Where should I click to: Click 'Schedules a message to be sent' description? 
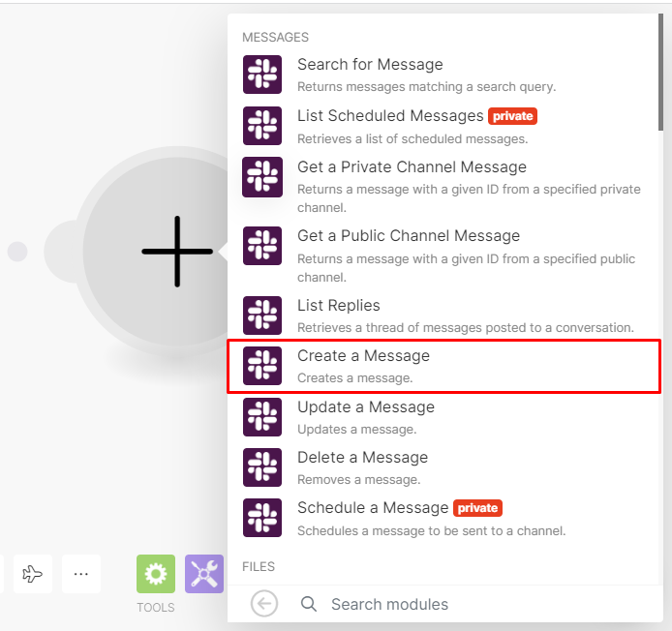(432, 531)
